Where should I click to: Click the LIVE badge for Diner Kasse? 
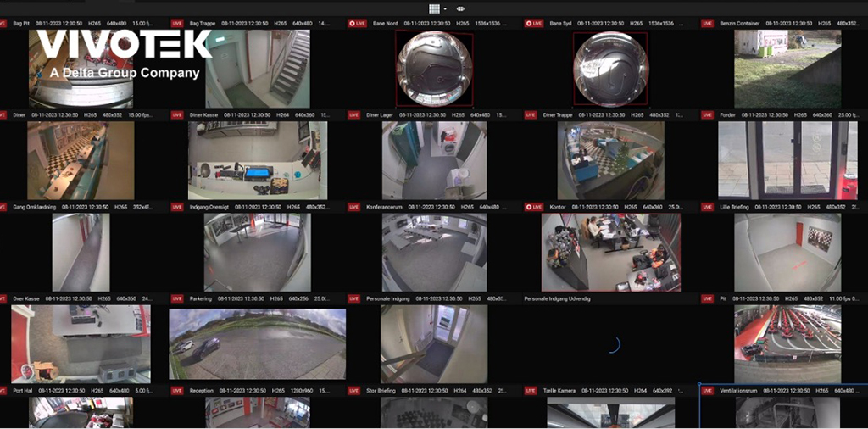coord(177,114)
